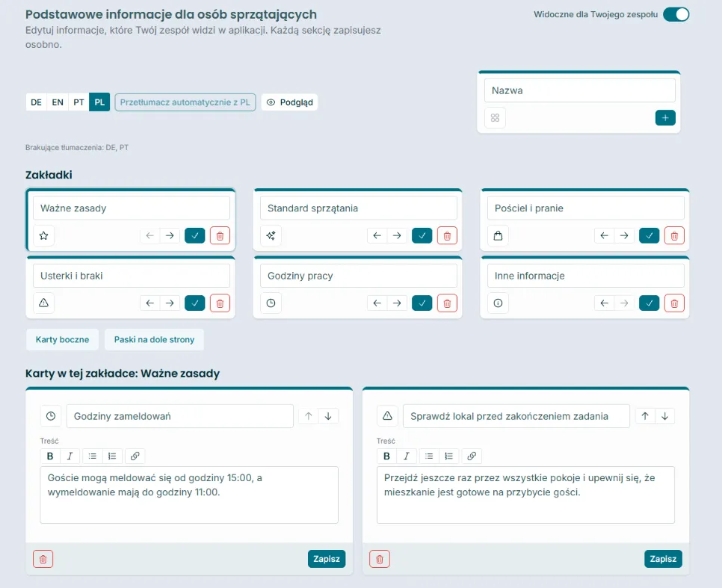722x588 pixels.
Task: Change the warning icon for Usterki i braki
Action: click(x=44, y=303)
